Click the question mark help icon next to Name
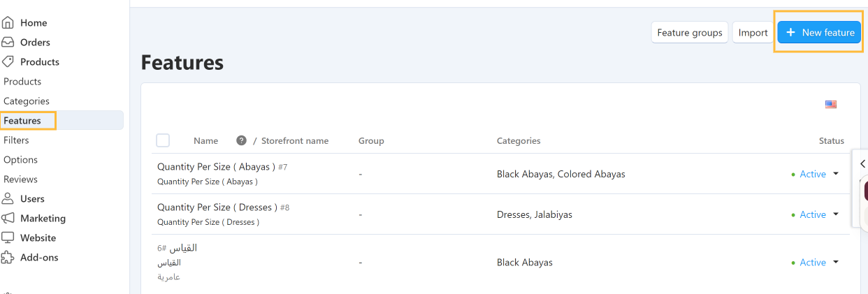This screenshot has width=868, height=294. [241, 140]
